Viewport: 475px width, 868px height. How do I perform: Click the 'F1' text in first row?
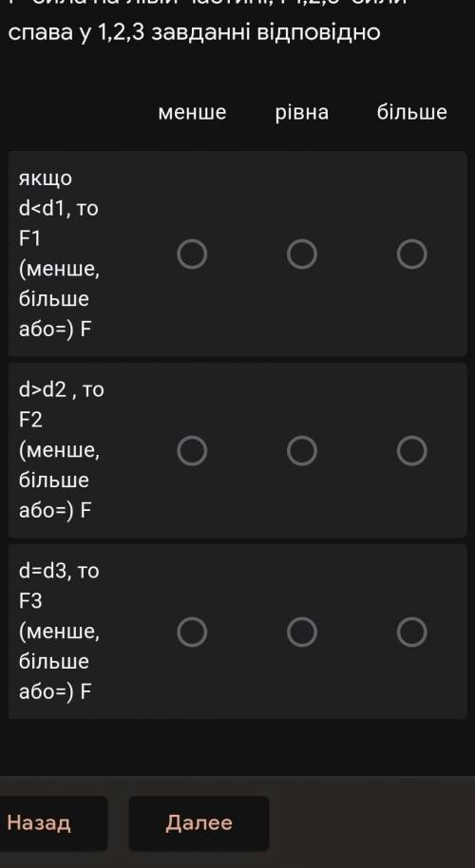coord(29,239)
